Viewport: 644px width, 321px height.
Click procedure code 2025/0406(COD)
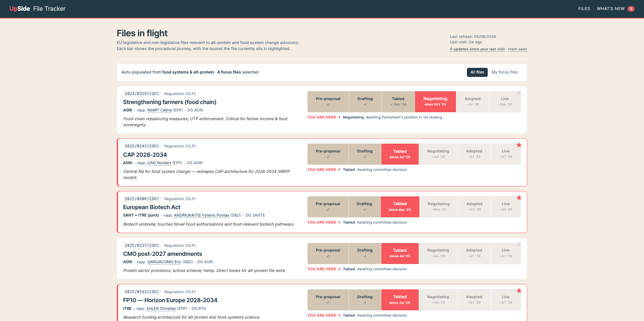[142, 199]
